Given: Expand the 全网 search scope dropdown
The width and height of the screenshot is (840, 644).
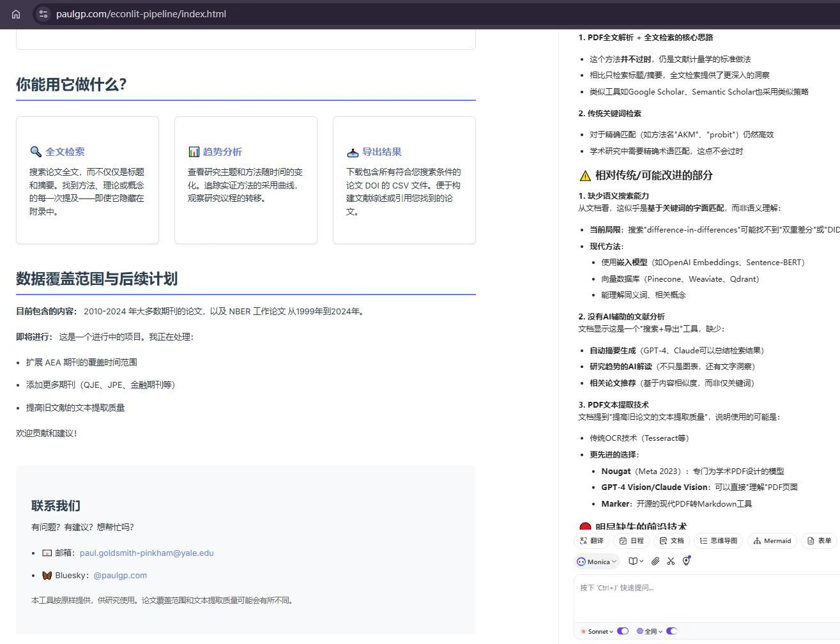Looking at the screenshot, I should coord(650,631).
